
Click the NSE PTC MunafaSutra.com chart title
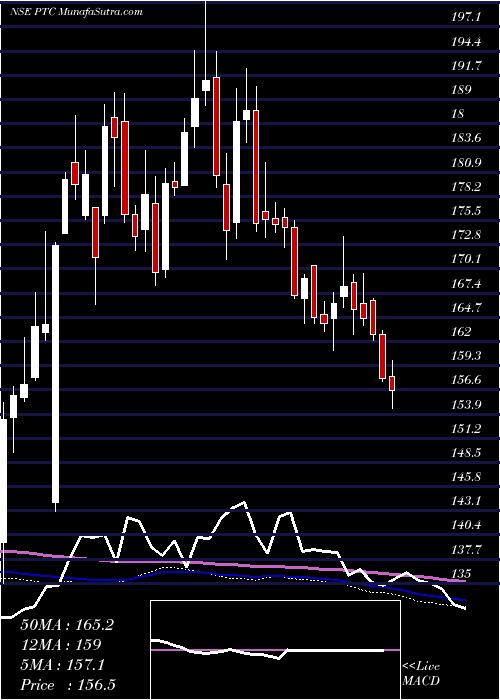[x=76, y=12]
